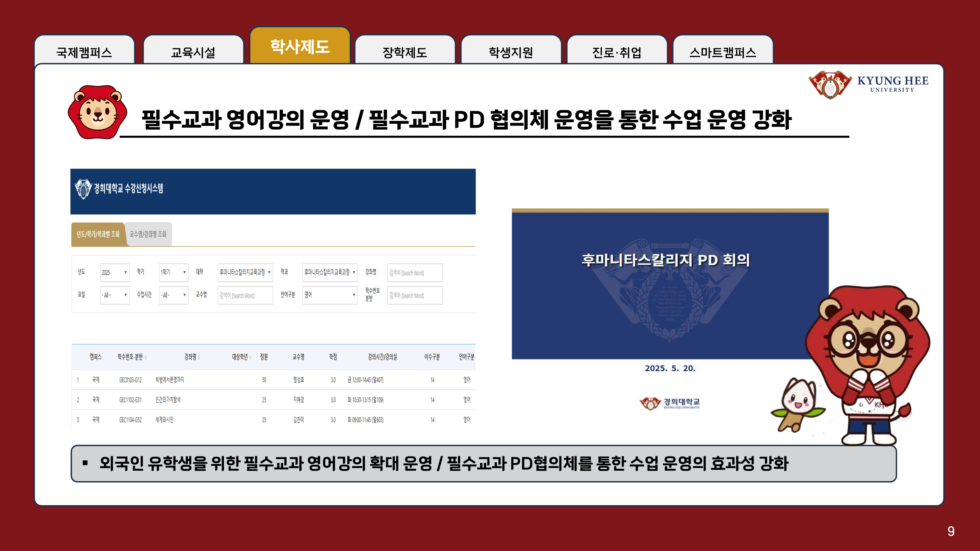Click time 금 12:00-14:45 (멀407)
This screenshot has width=980, height=551.
click(x=366, y=380)
